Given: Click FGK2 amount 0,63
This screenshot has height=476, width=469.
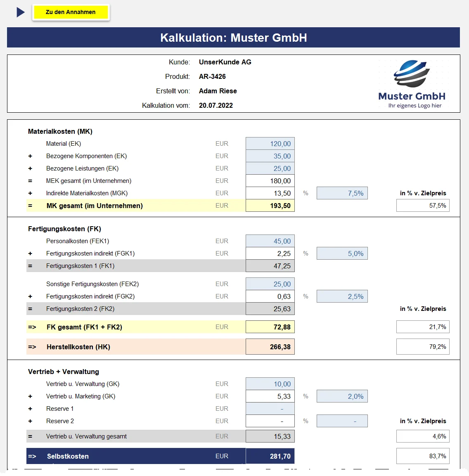Looking at the screenshot, I should click(x=270, y=296).
